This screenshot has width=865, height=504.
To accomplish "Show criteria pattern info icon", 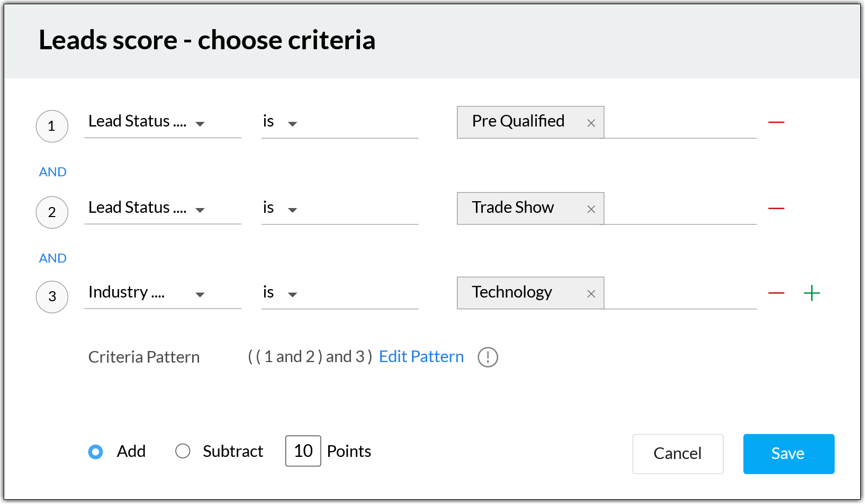I will pyautogui.click(x=488, y=357).
